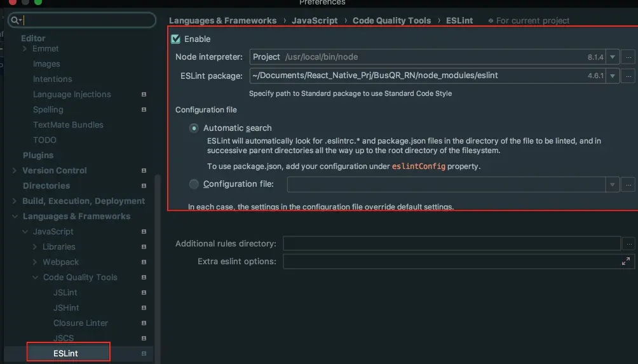638x364 pixels.
Task: Click the Extra eslint options input field
Action: (459, 262)
